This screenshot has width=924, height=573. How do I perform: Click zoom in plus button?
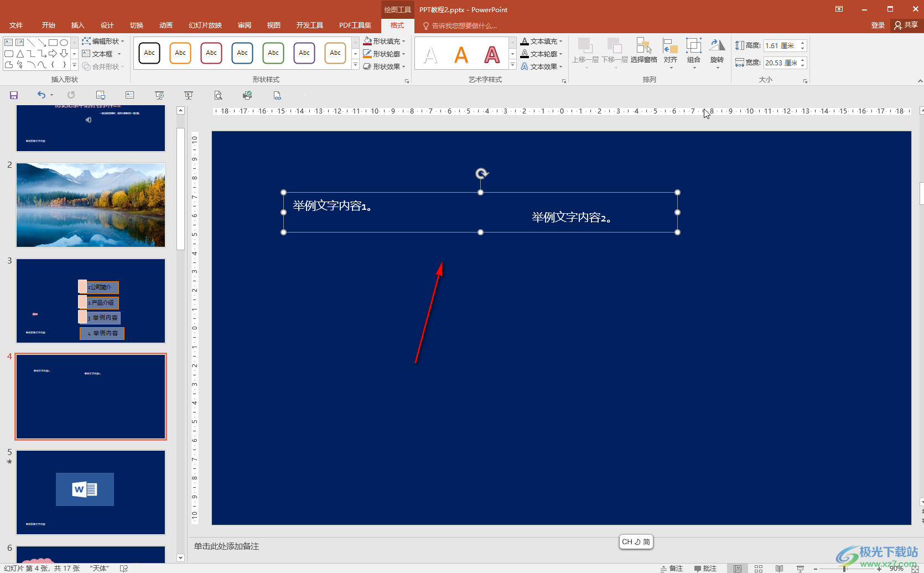point(879,569)
